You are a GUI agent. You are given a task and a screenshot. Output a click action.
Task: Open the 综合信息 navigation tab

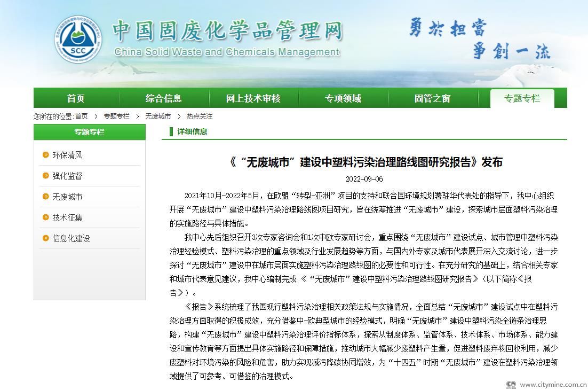(x=164, y=98)
